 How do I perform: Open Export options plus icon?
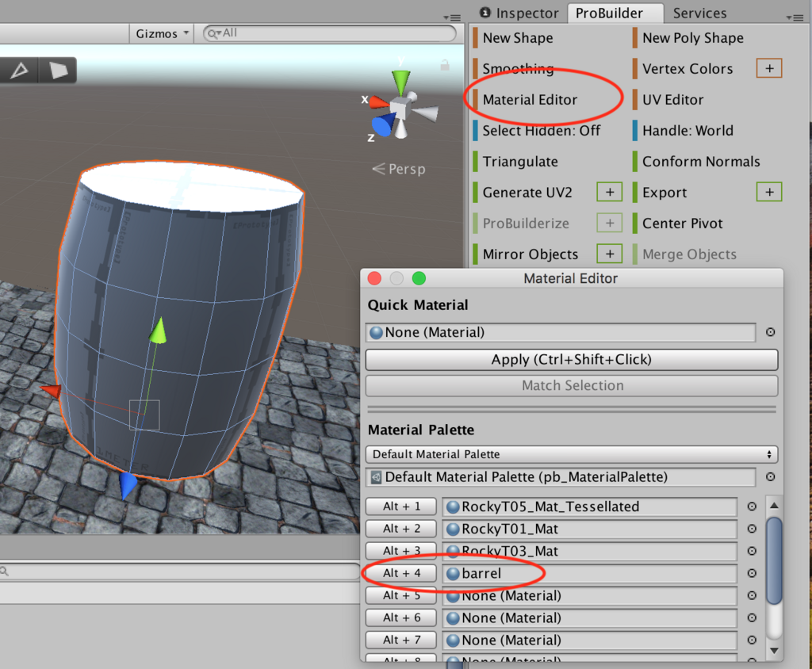[x=769, y=192]
